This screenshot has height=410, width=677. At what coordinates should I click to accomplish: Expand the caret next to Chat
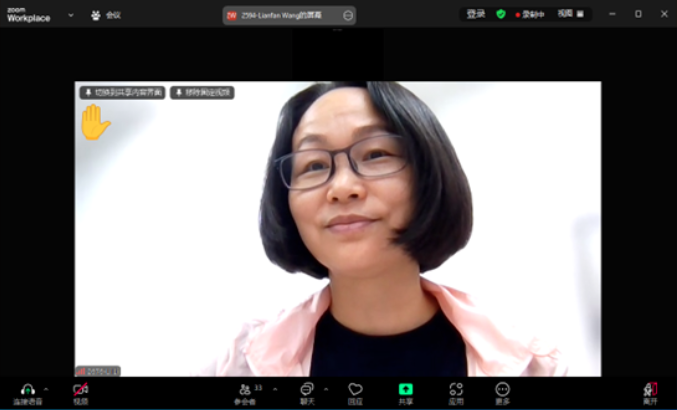[325, 388]
